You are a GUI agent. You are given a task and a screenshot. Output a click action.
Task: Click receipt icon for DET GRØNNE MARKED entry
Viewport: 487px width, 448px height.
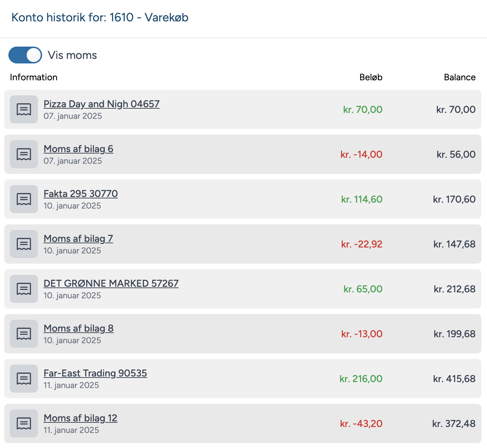point(24,289)
